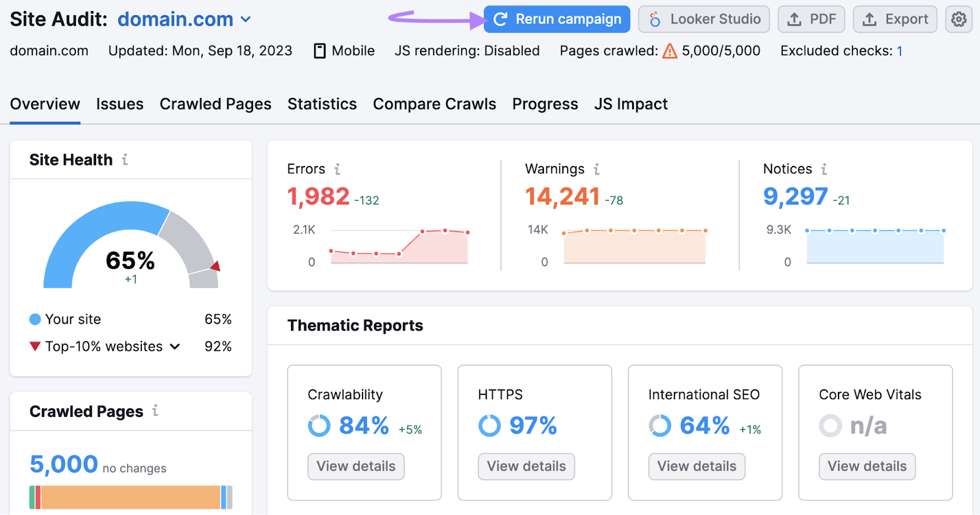This screenshot has height=515, width=980.
Task: Expand domain.com project dropdown
Action: click(246, 20)
